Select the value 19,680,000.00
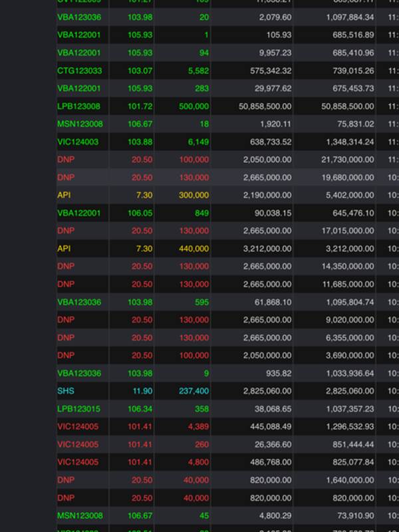The width and height of the screenshot is (399, 532). click(348, 178)
